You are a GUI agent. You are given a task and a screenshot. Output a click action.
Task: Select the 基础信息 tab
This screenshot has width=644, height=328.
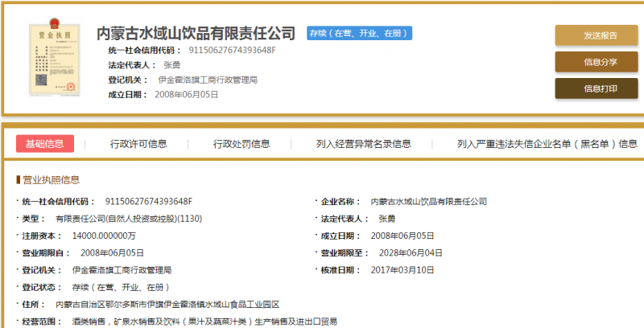45,143
